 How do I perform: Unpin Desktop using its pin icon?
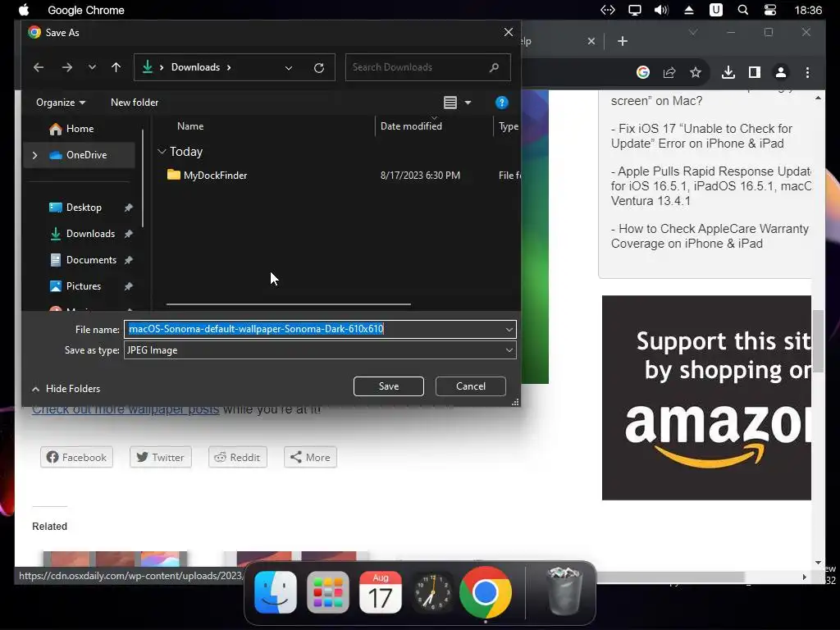click(129, 208)
